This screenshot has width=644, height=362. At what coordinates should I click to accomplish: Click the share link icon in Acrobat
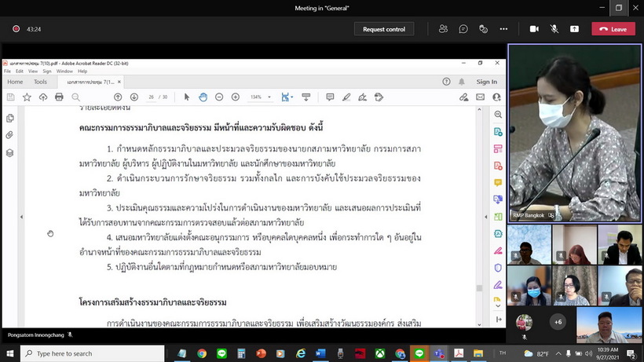463,97
